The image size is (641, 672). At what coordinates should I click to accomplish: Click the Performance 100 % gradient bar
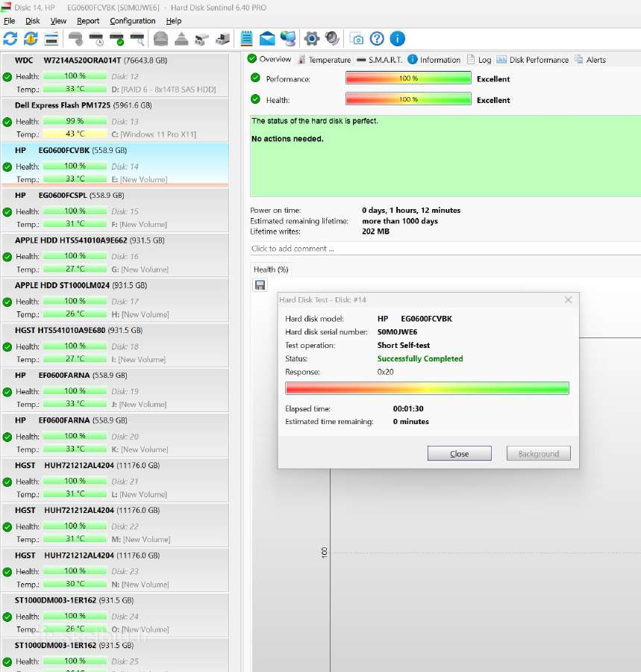(408, 78)
